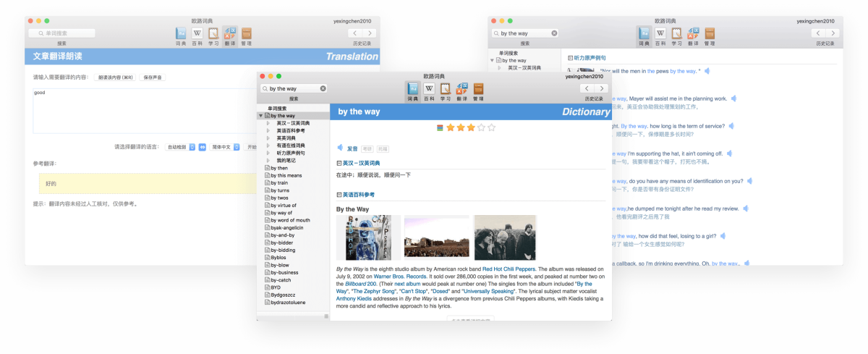This screenshot has height=354, width=868.
Task: Set rating to second star
Action: tap(461, 128)
